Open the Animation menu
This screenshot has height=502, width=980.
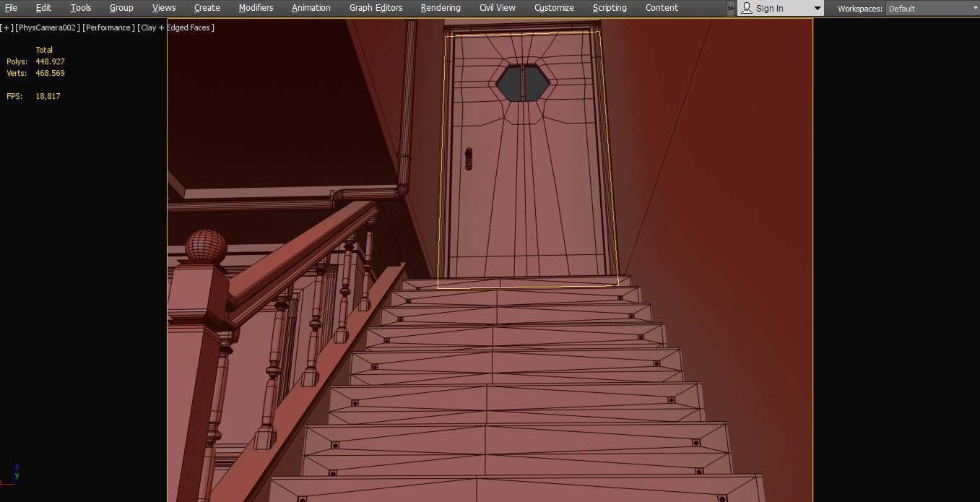[x=311, y=8]
